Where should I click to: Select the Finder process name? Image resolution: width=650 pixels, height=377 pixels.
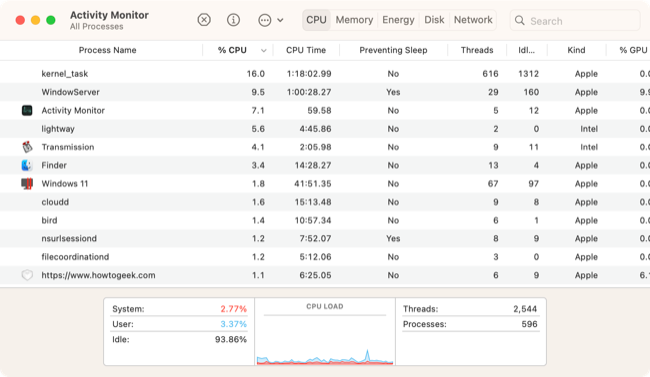tap(54, 165)
